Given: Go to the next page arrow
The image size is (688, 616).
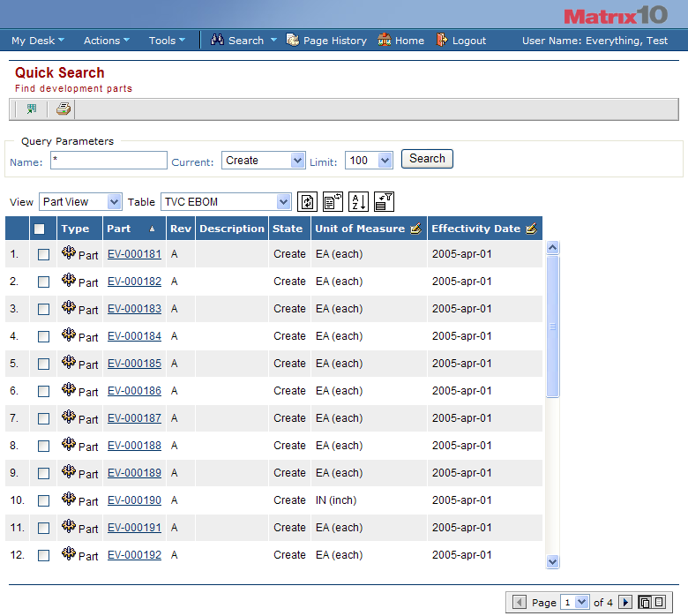Looking at the screenshot, I should tap(625, 603).
